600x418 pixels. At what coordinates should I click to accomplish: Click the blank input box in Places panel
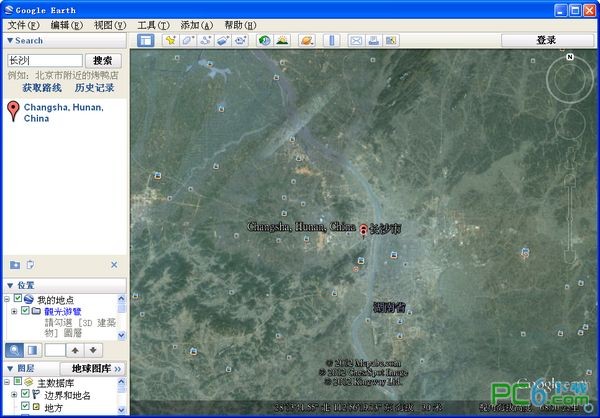(55, 350)
